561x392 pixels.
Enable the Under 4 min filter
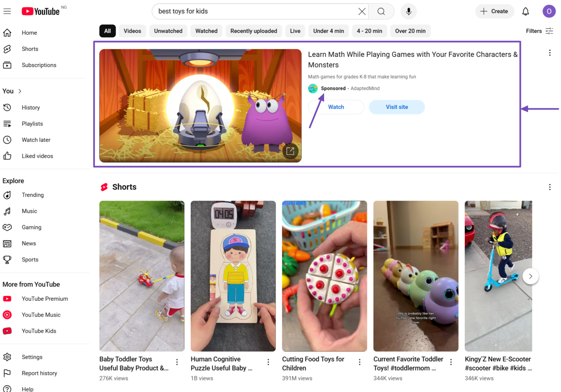[x=328, y=31]
